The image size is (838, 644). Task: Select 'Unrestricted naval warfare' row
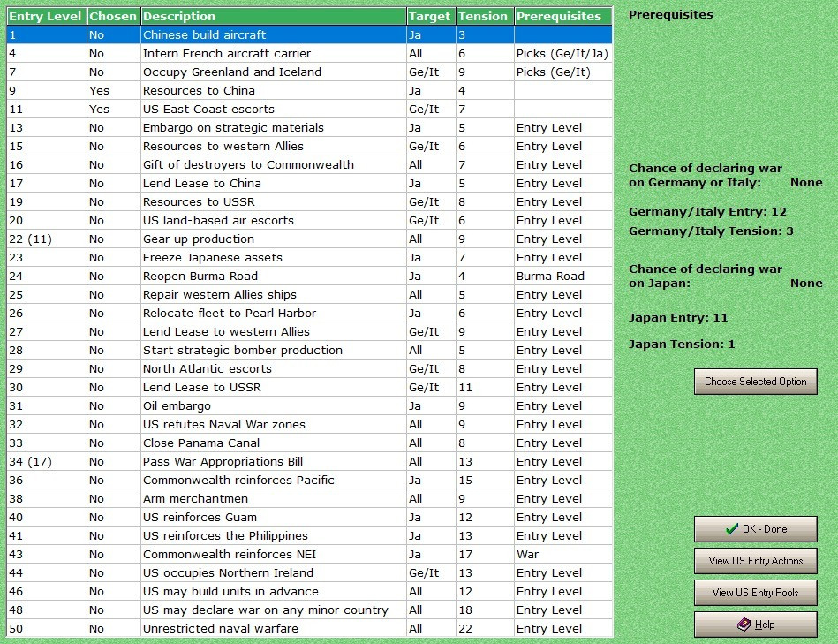[x=309, y=628]
